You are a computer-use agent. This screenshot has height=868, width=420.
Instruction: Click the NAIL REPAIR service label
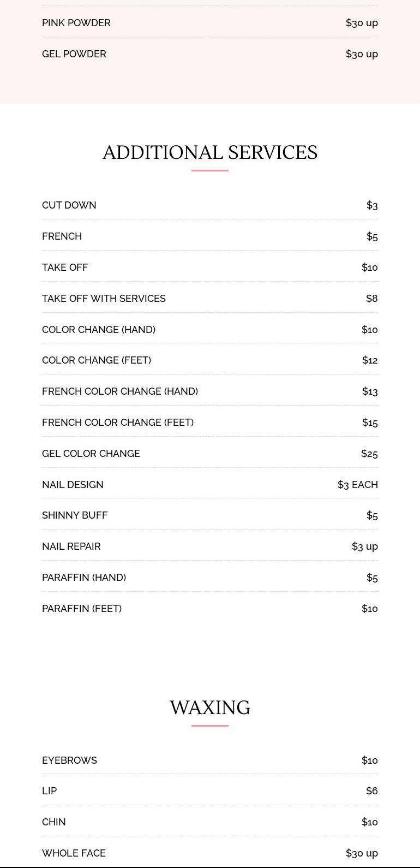coord(71,546)
